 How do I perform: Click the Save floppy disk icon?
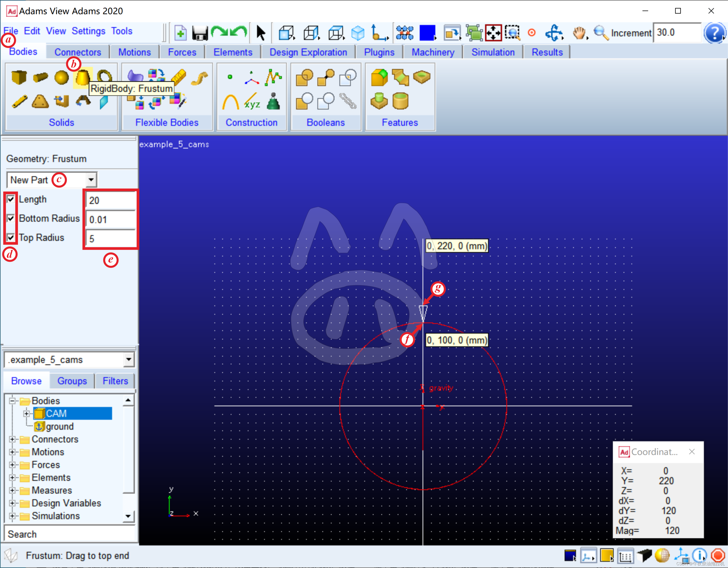coord(200,33)
